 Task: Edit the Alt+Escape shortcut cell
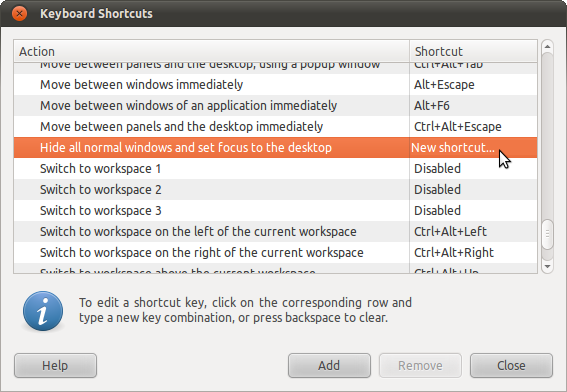[473, 85]
